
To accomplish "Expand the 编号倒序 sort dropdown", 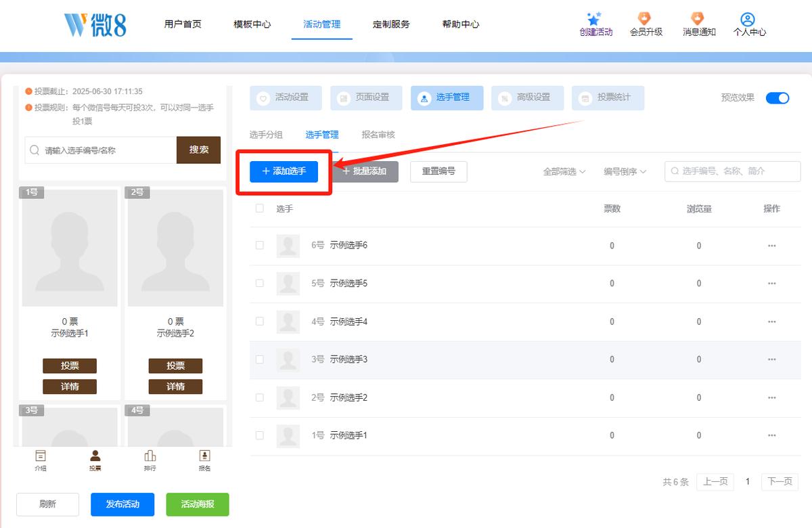I will click(625, 172).
